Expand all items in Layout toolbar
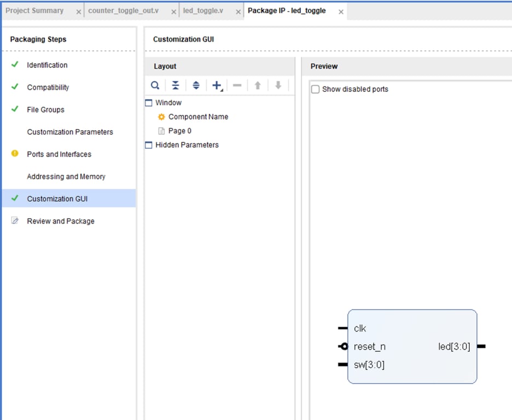The height and width of the screenshot is (420, 512). click(196, 85)
